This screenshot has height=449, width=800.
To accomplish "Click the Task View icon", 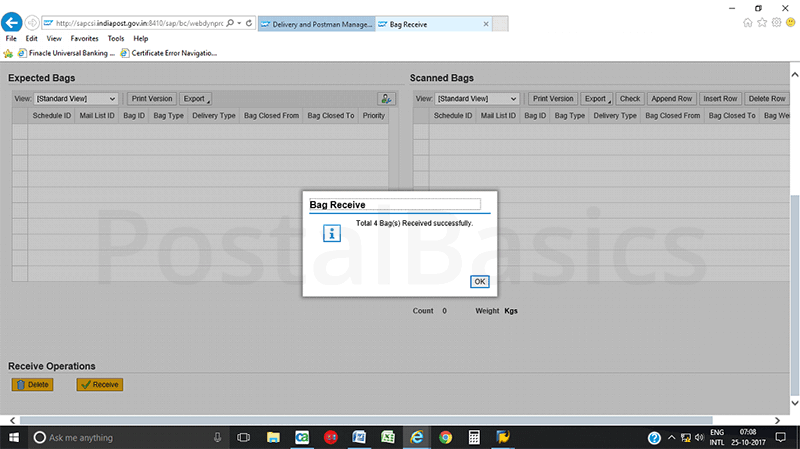I will 243,438.
